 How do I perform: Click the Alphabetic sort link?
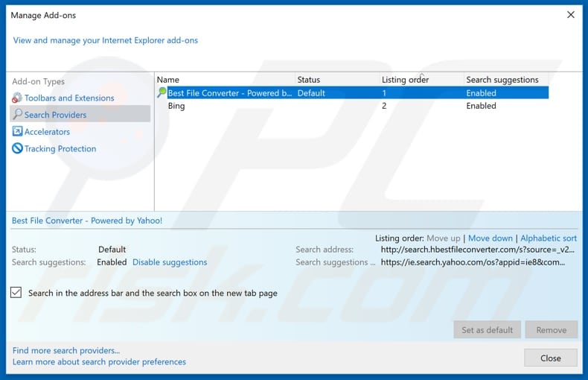click(x=549, y=238)
